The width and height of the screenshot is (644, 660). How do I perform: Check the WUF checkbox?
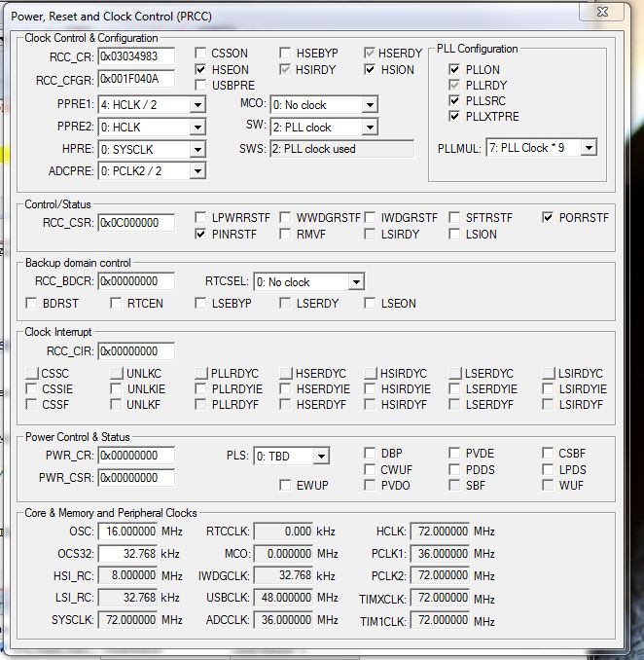coord(548,486)
